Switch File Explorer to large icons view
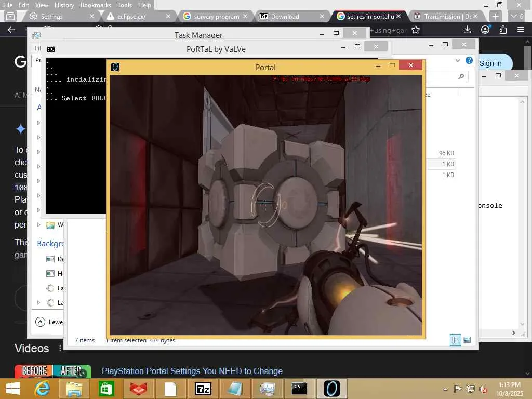 pos(467,340)
